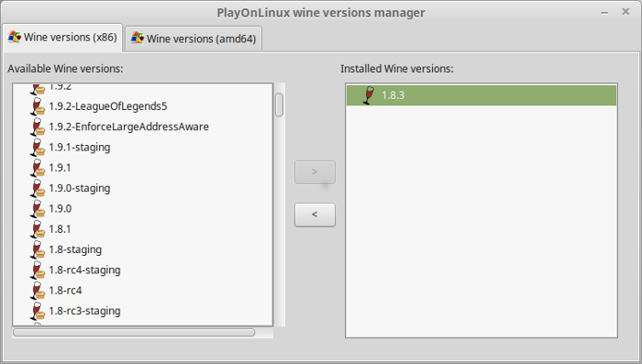Select version 1.9.1 in the available list
The height and width of the screenshot is (364, 642).
click(x=60, y=168)
